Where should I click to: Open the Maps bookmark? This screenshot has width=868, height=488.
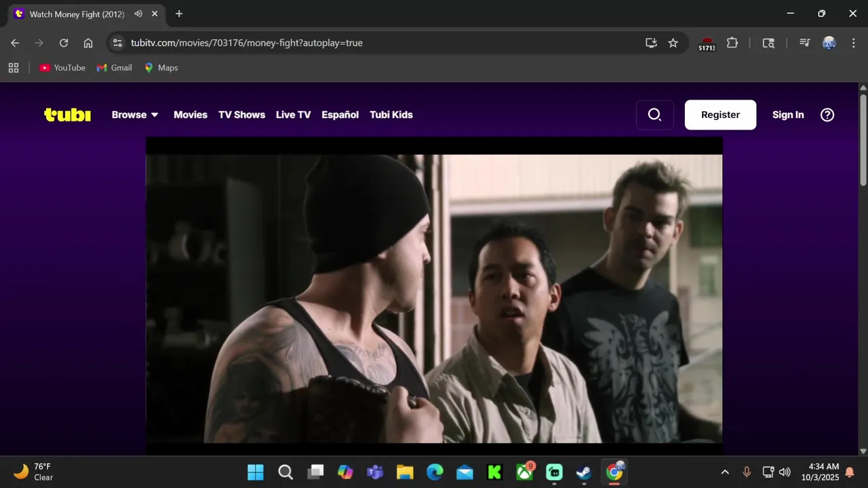tap(161, 68)
